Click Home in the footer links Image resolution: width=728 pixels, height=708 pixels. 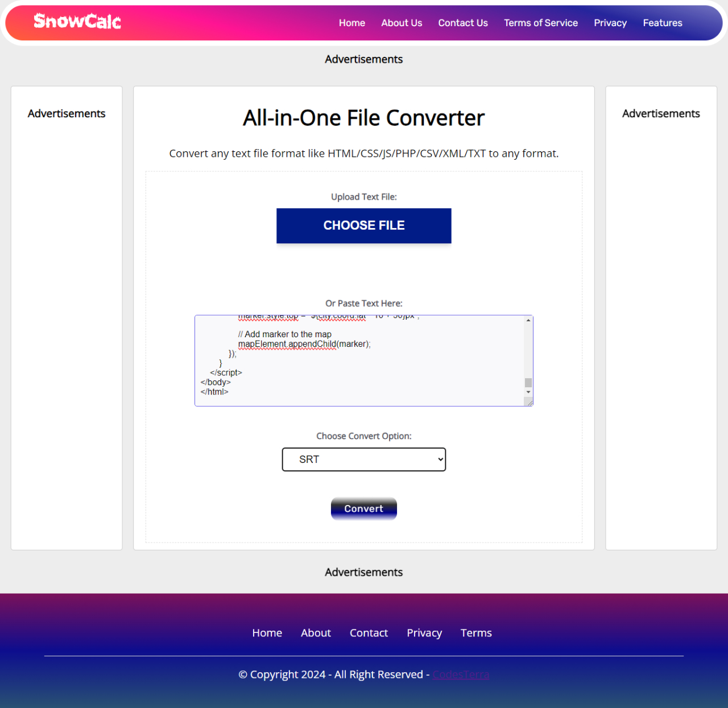point(267,632)
